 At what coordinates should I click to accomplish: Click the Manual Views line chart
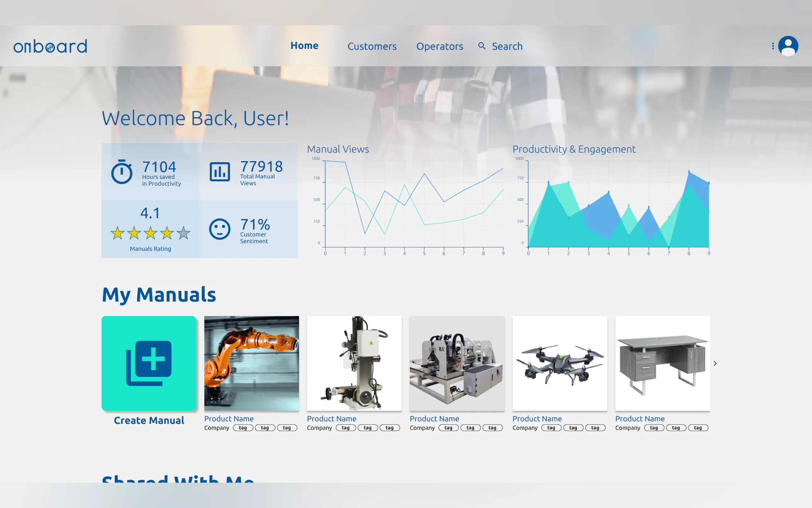pyautogui.click(x=408, y=206)
